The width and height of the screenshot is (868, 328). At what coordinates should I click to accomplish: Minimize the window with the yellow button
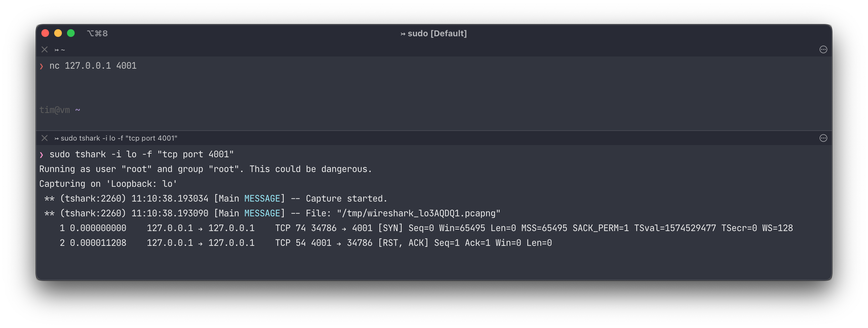(x=58, y=33)
